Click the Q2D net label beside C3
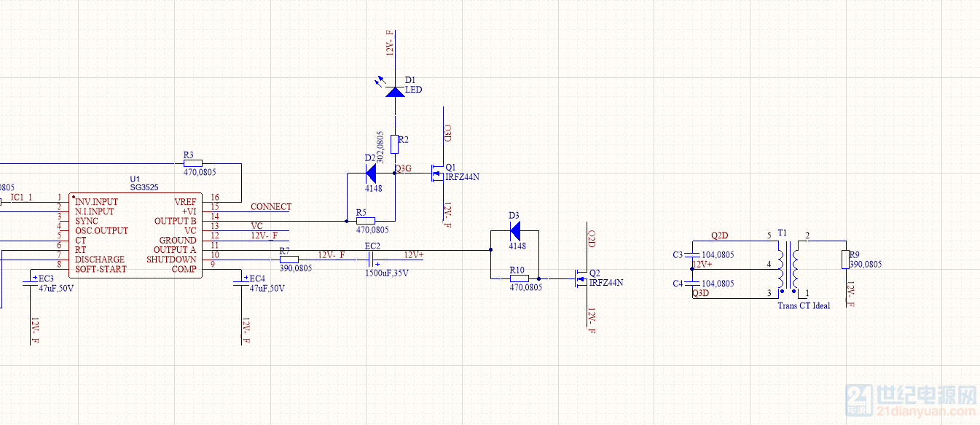 point(720,235)
